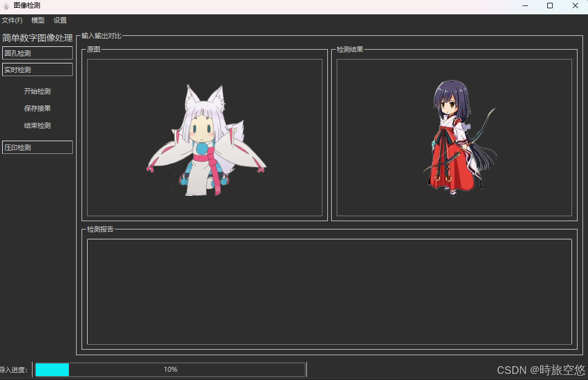This screenshot has height=380, width=588.
Task: Minimize the 图像检测 window
Action: 525,6
